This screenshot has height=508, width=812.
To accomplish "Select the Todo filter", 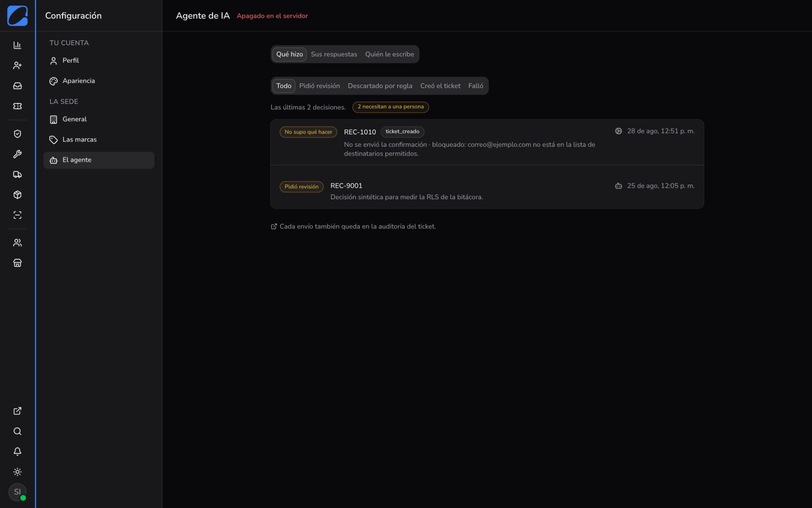I will [284, 86].
